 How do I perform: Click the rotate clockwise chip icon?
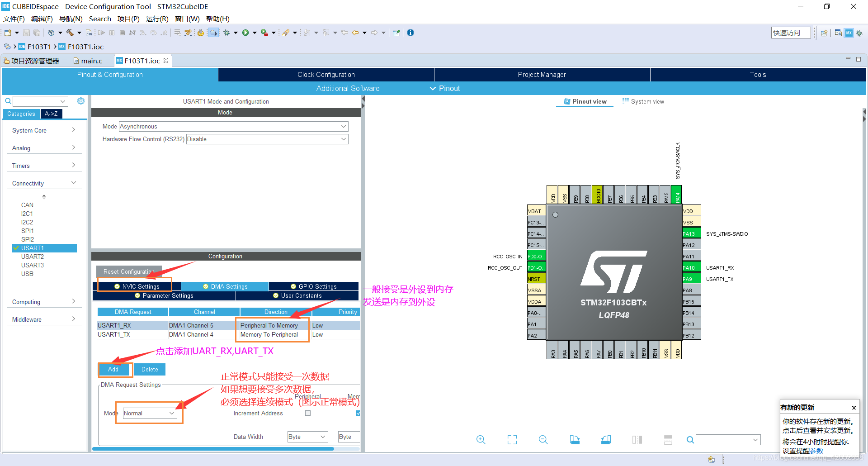click(x=575, y=440)
